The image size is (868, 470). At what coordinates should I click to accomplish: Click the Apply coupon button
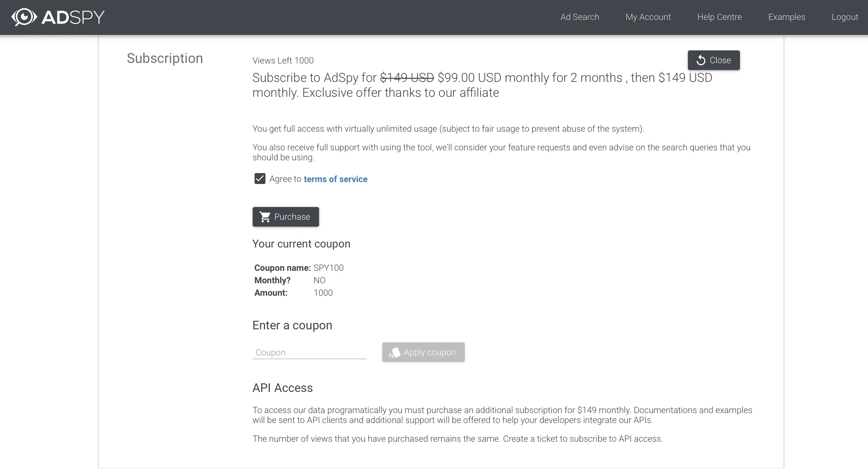[x=423, y=352]
